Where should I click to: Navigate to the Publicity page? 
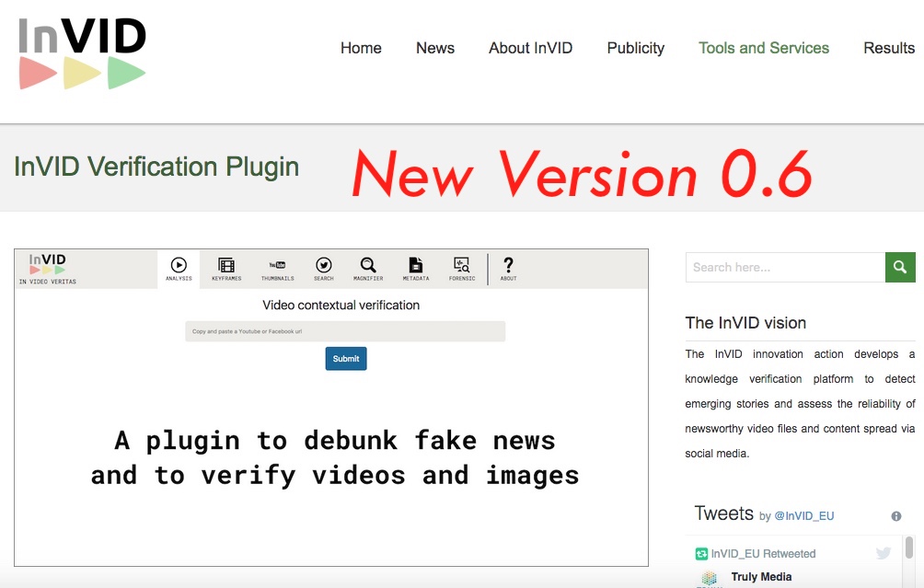tap(635, 48)
